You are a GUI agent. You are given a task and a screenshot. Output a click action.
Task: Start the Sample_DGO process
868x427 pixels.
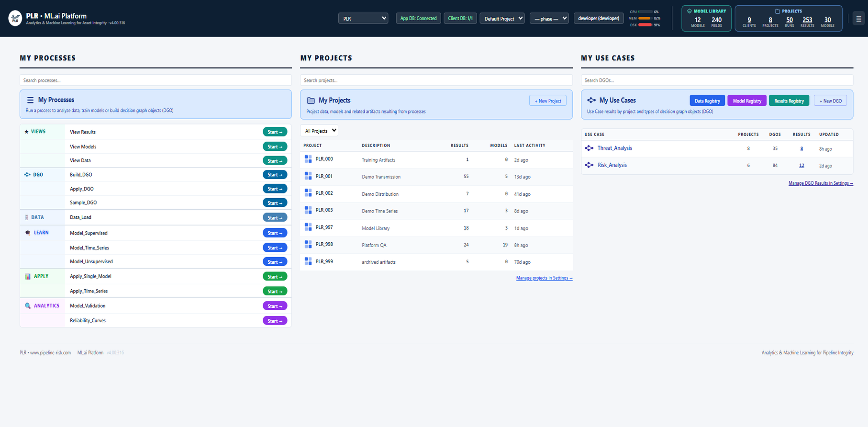(x=275, y=202)
